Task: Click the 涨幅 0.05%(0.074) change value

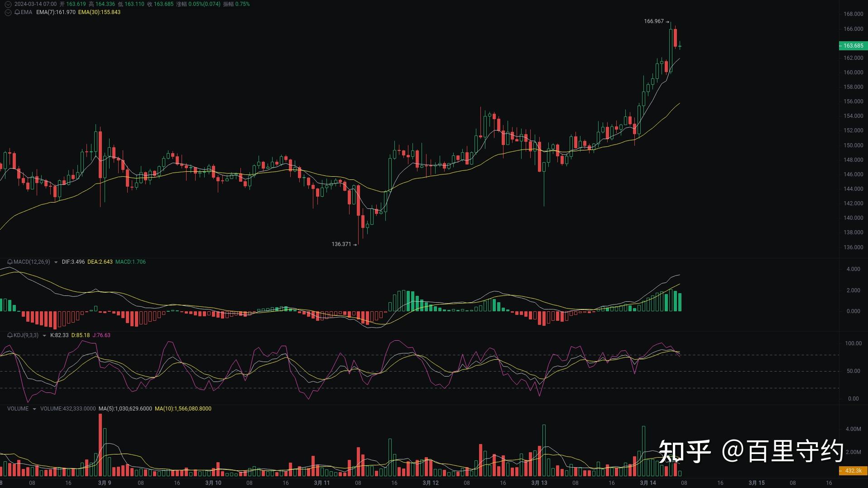Action: [198, 4]
